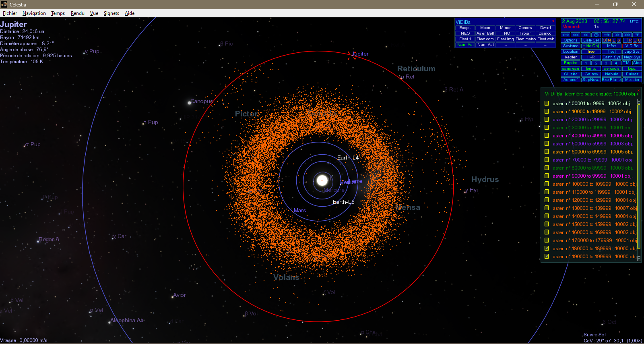Click the Earth-L4 label
The height and width of the screenshot is (344, 644).
(x=348, y=157)
